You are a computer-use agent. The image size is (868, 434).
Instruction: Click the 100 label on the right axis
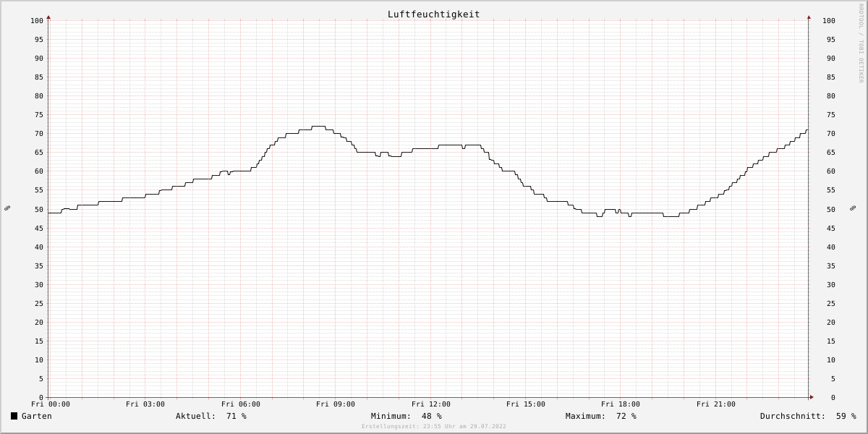point(829,21)
